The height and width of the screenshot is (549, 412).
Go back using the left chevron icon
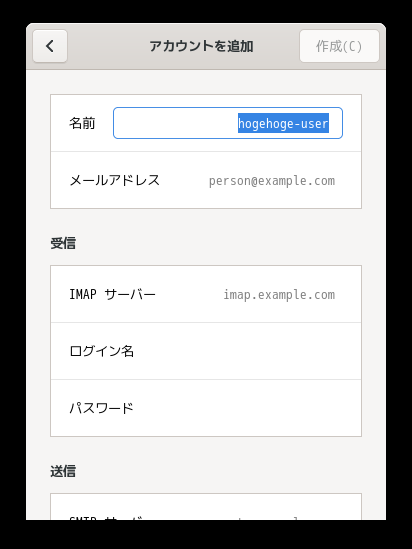point(50,46)
